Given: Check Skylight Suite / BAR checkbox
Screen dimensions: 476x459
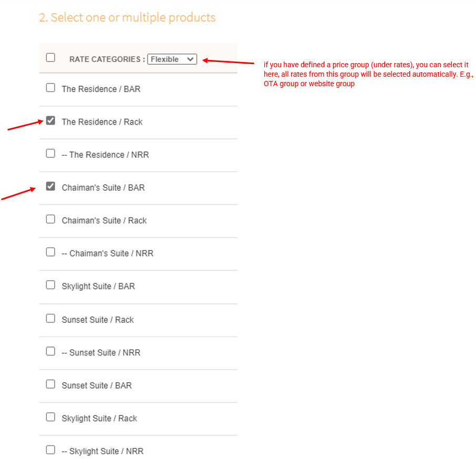Looking at the screenshot, I should [50, 285].
